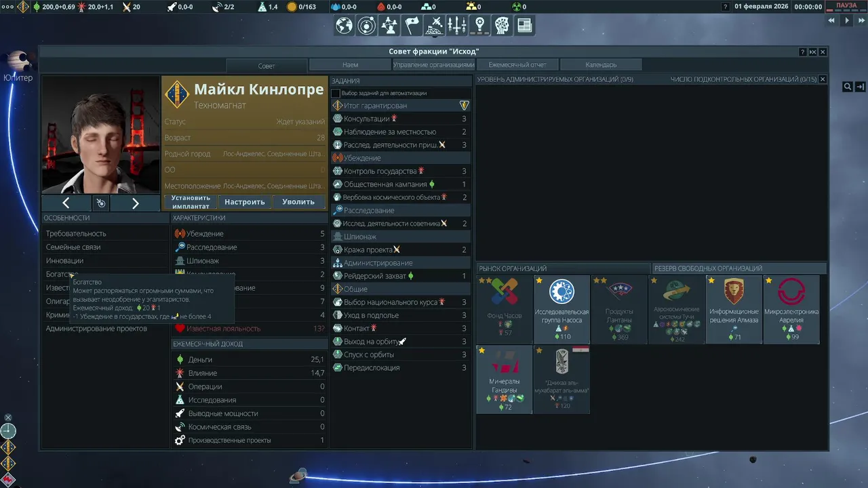Open the Управление организациями tab
The height and width of the screenshot is (488, 868).
point(433,65)
